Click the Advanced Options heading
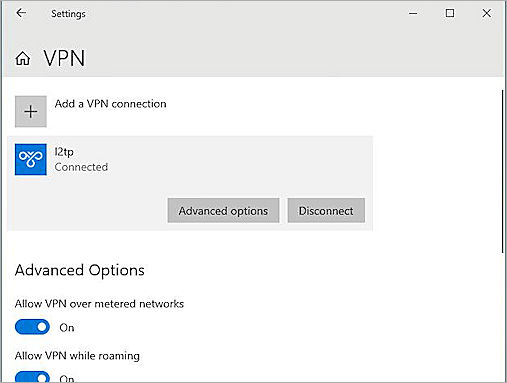Screen dimensions: 507x383 pos(80,270)
